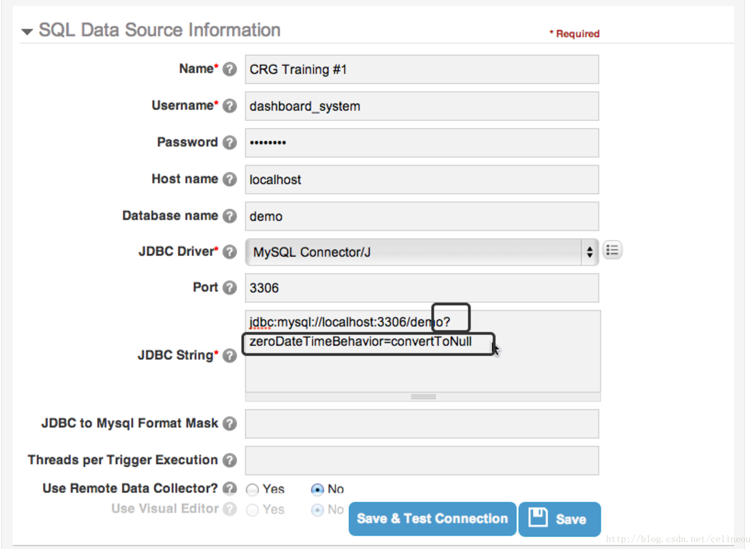Image resolution: width=756 pixels, height=549 pixels.
Task: Click the help icon next to Username
Action: coord(230,106)
